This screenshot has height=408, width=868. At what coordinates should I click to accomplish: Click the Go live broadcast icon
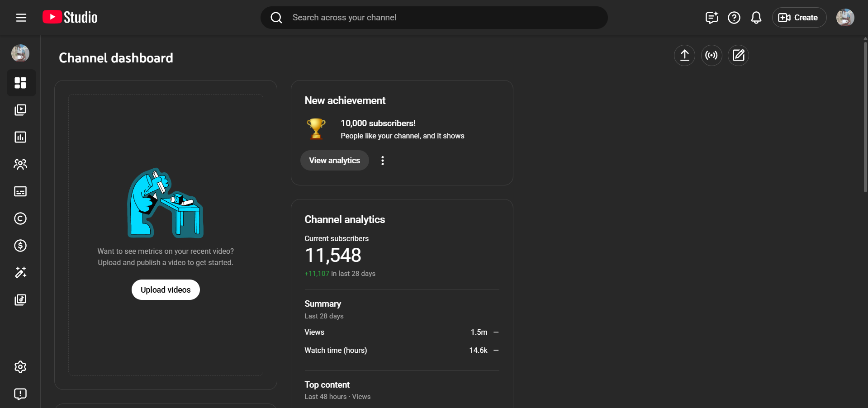(711, 56)
